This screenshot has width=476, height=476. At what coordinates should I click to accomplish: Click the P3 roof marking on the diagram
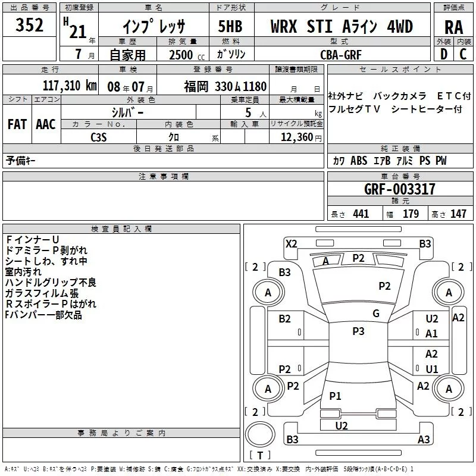[358, 331]
